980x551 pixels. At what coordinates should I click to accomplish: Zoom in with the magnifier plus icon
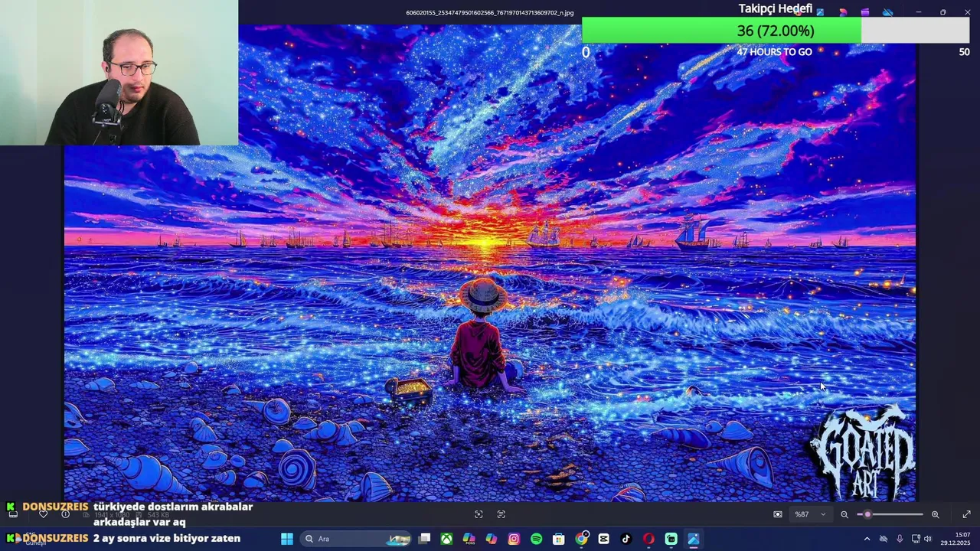[935, 514]
